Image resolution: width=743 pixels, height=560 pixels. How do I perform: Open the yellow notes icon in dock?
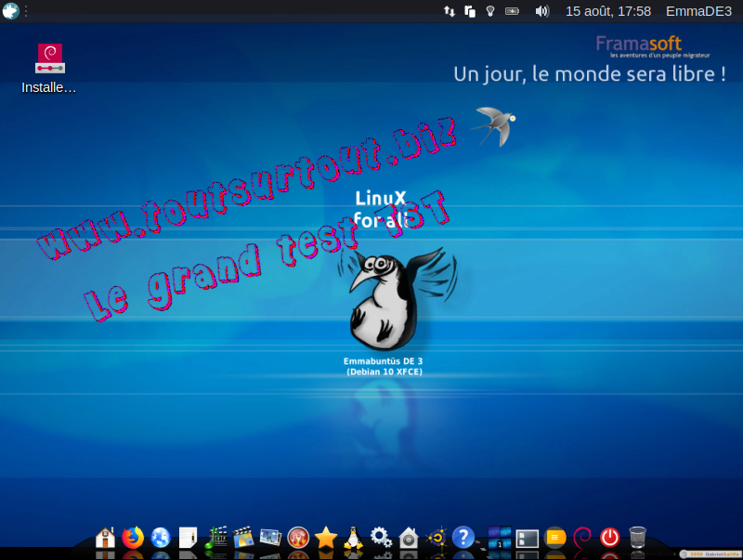coord(554,538)
